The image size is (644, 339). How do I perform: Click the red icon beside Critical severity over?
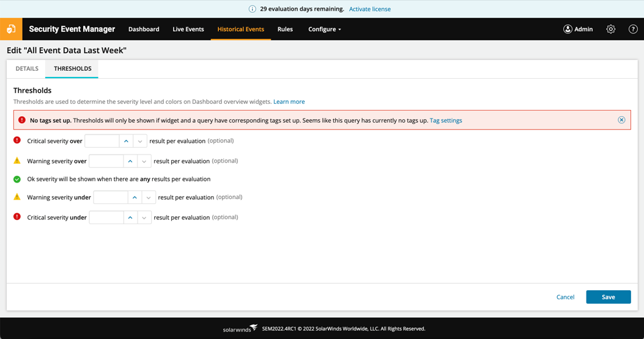17,140
